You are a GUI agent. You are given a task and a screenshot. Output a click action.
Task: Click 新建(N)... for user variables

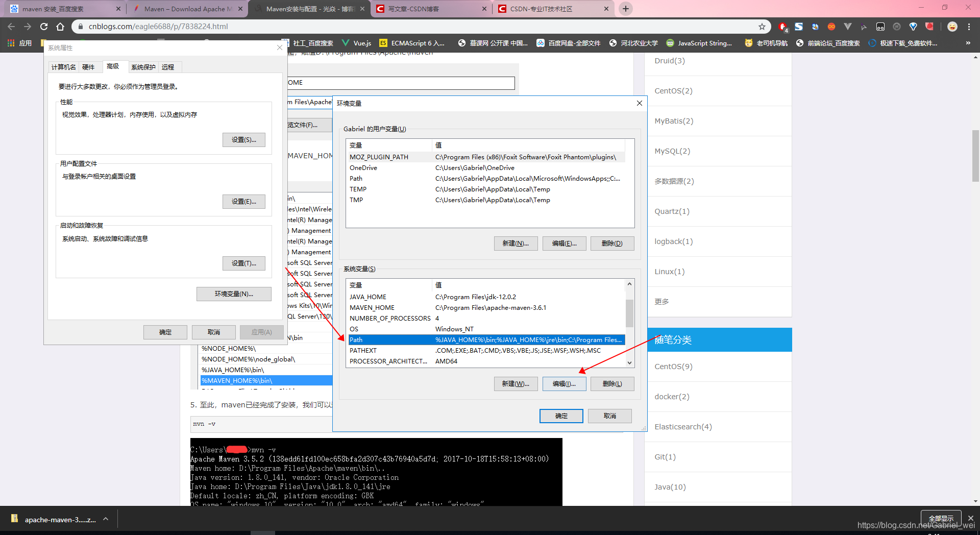516,244
